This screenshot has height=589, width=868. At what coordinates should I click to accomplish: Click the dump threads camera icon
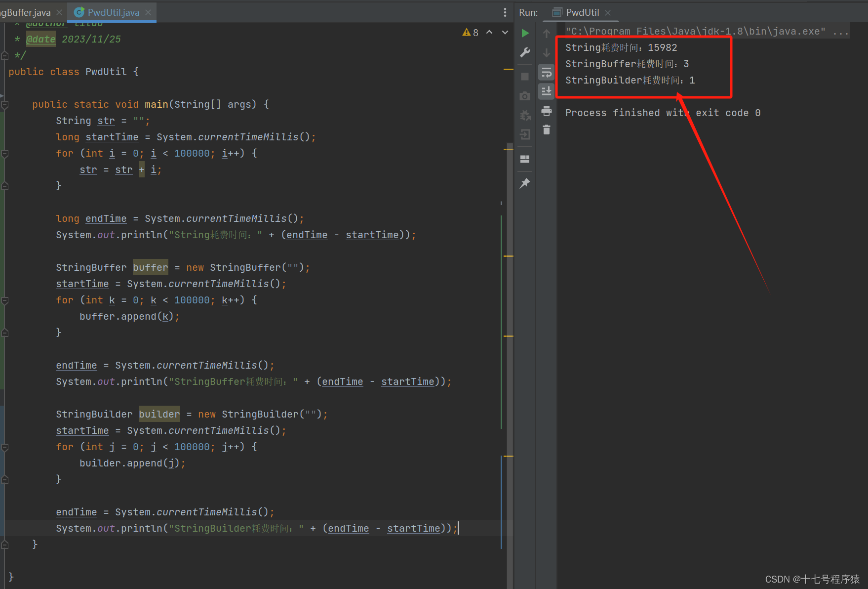tap(525, 96)
